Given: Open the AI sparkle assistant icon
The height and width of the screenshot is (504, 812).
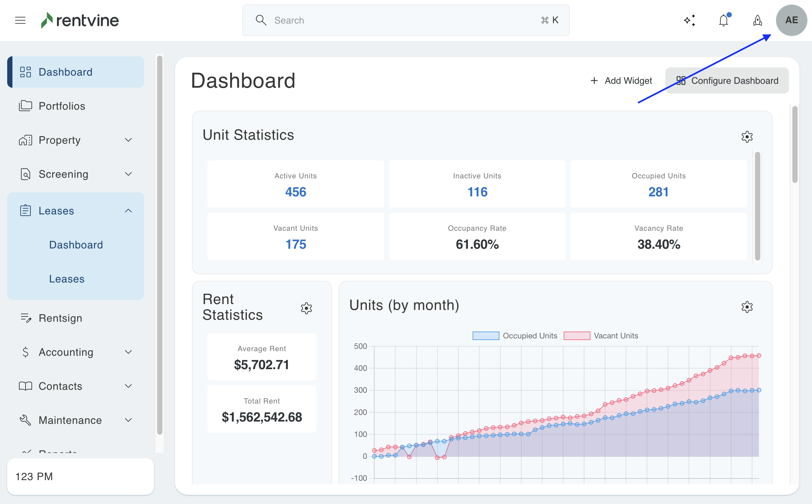Looking at the screenshot, I should 689,20.
